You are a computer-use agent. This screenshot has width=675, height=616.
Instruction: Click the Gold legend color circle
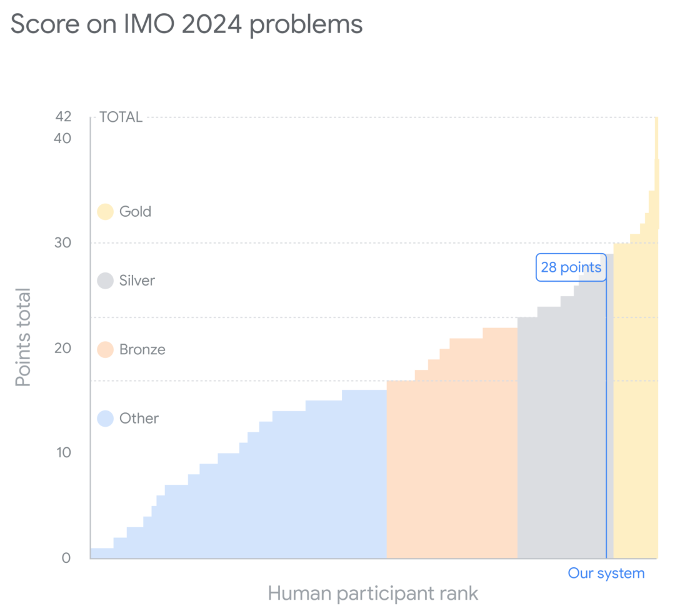(105, 212)
